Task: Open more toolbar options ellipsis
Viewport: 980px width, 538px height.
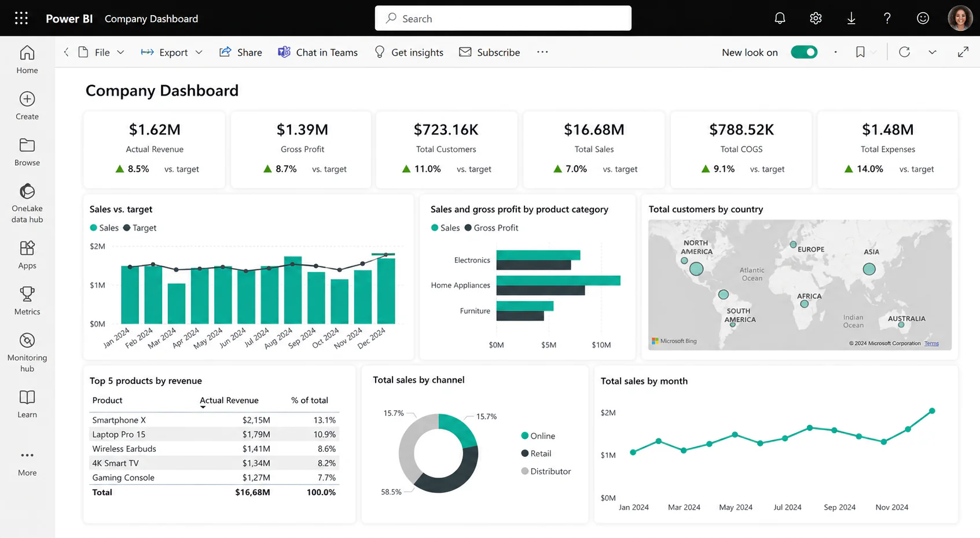Action: click(542, 52)
